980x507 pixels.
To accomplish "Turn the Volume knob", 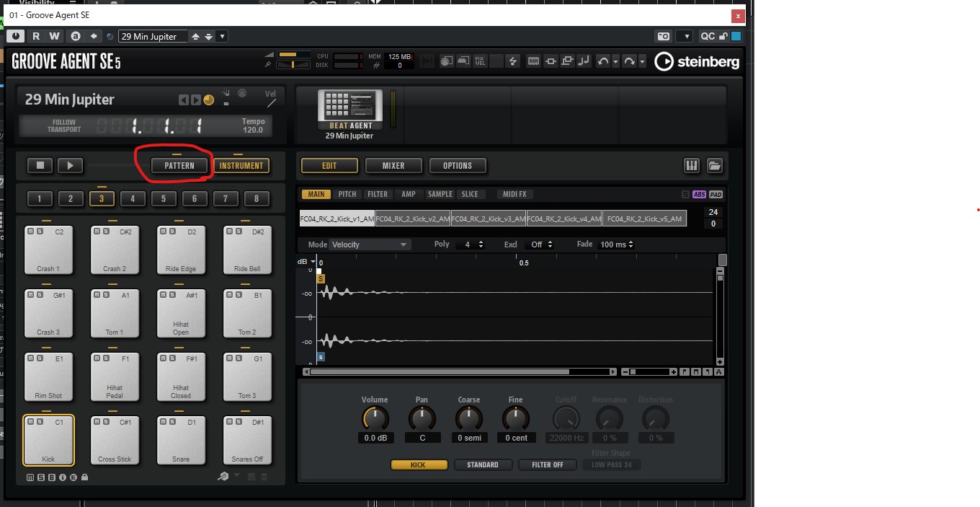I will (x=375, y=418).
